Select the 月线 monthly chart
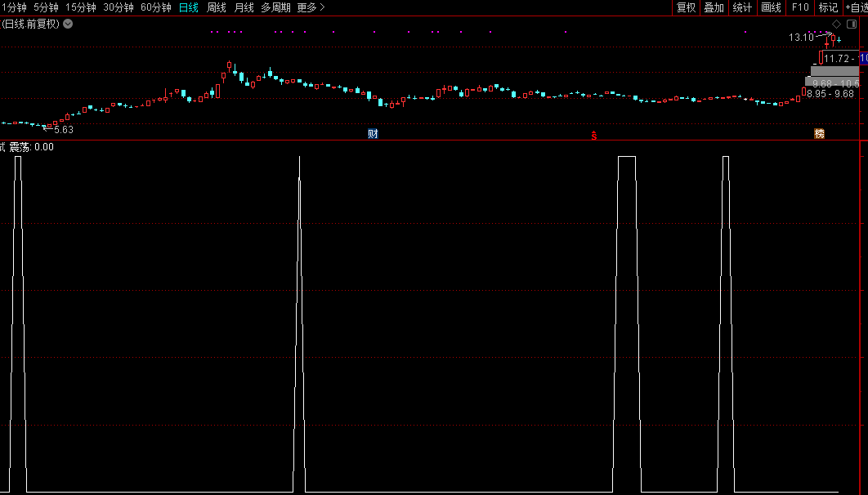The width and height of the screenshot is (868, 495). click(244, 7)
